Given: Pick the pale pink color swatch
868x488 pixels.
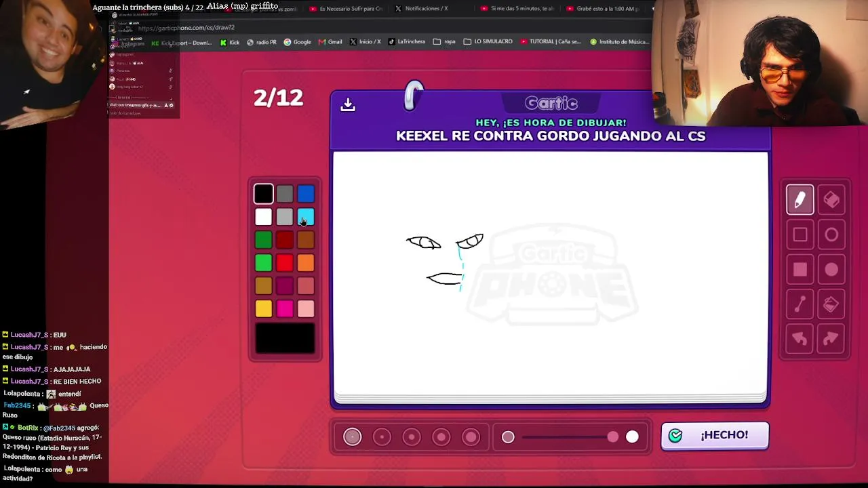Looking at the screenshot, I should coord(306,309).
